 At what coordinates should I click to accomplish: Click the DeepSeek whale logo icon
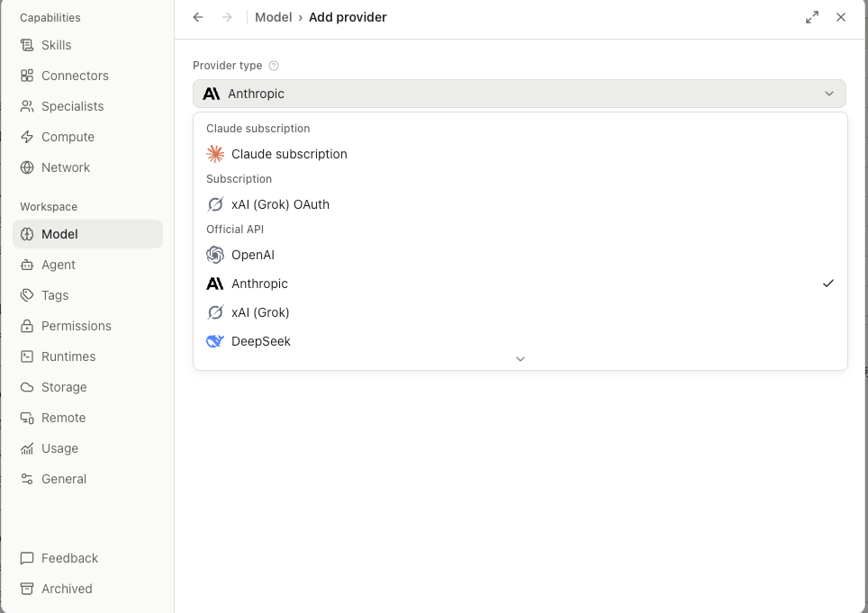pyautogui.click(x=215, y=341)
